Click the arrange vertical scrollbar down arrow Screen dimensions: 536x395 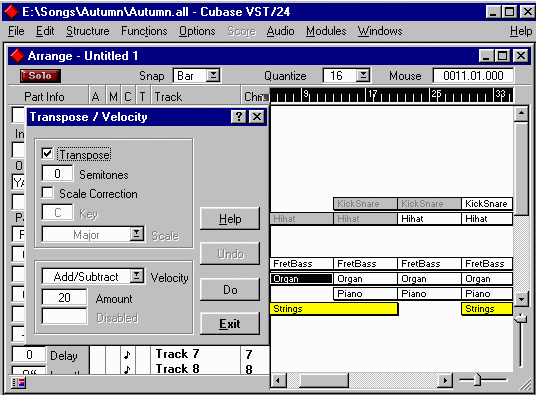pyautogui.click(x=521, y=299)
